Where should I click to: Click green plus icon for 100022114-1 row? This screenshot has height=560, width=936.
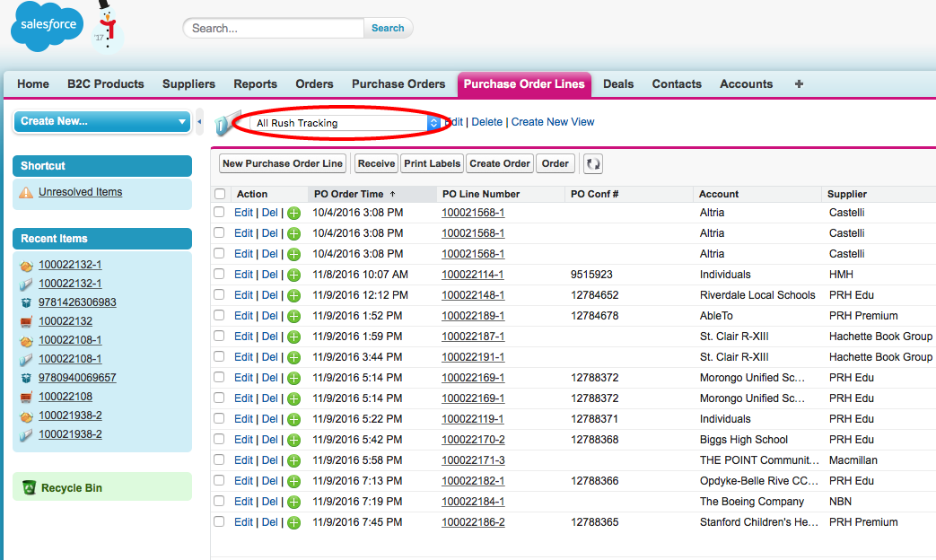click(x=293, y=276)
